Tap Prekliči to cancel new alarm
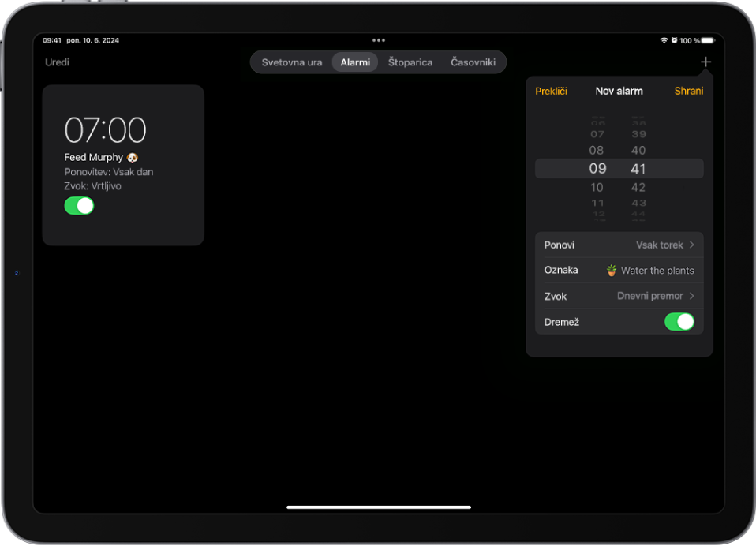756x546 pixels. coord(551,91)
